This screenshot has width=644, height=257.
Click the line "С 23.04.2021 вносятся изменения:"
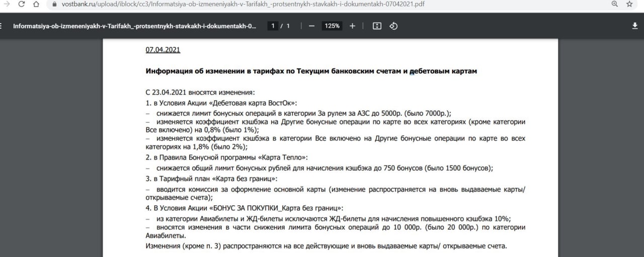tap(200, 93)
